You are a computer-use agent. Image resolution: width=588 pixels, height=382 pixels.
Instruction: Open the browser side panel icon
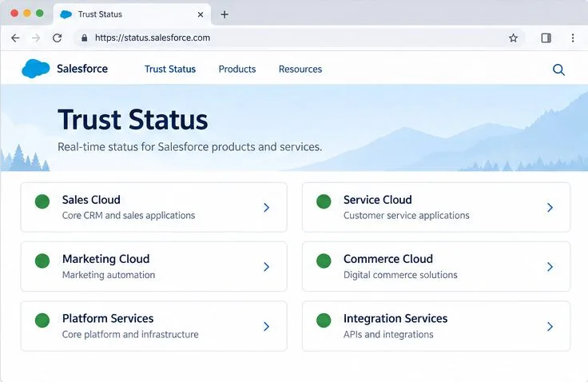click(x=546, y=38)
